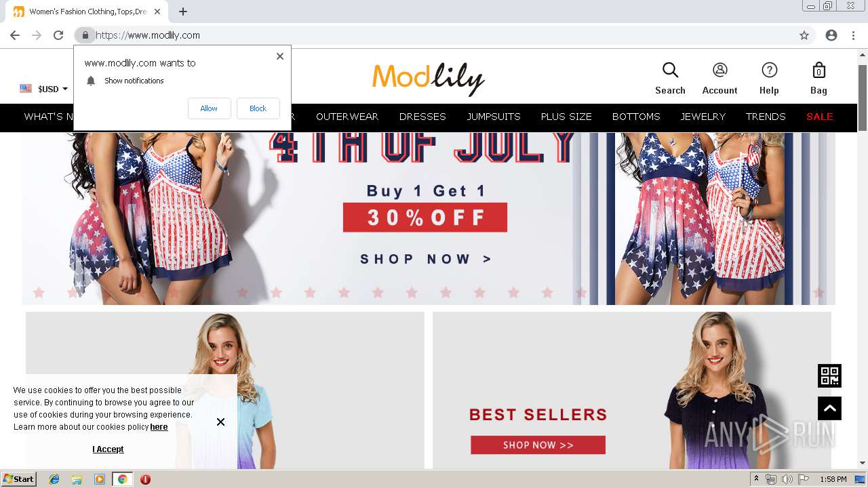The image size is (868, 488).
Task: Open the shopping Bag icon
Action: point(818,70)
